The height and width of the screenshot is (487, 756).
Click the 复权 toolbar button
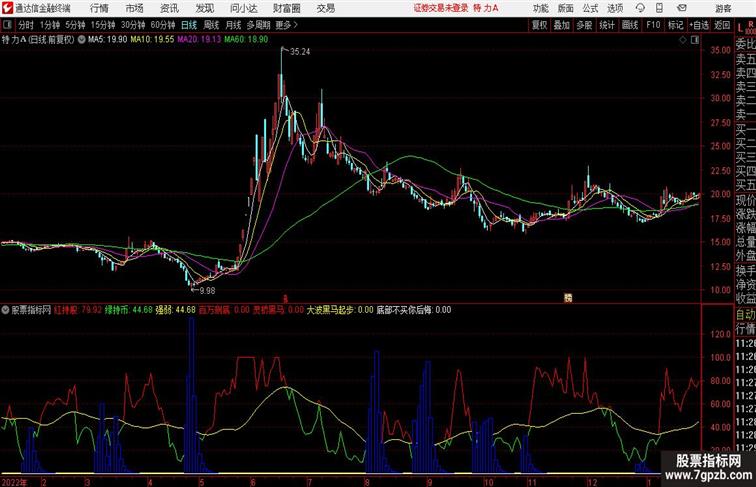[540, 25]
